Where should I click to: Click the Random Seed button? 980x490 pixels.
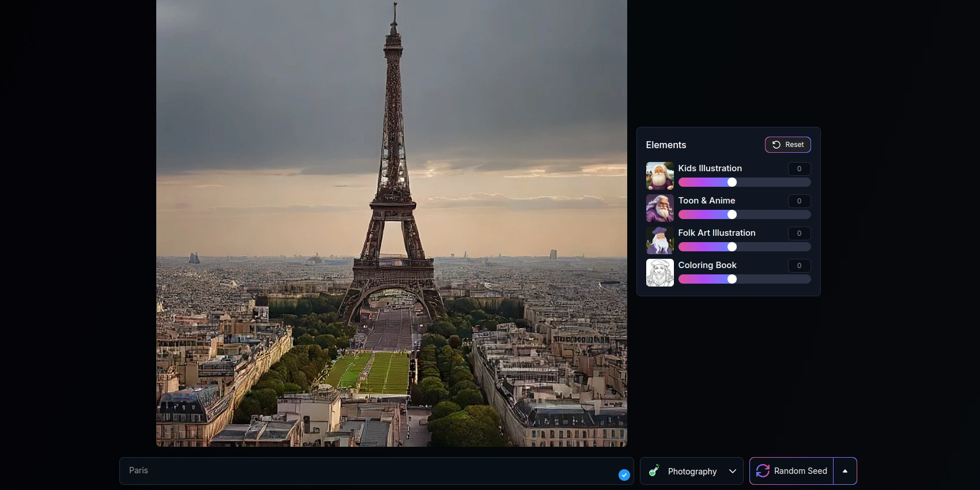pyautogui.click(x=792, y=471)
